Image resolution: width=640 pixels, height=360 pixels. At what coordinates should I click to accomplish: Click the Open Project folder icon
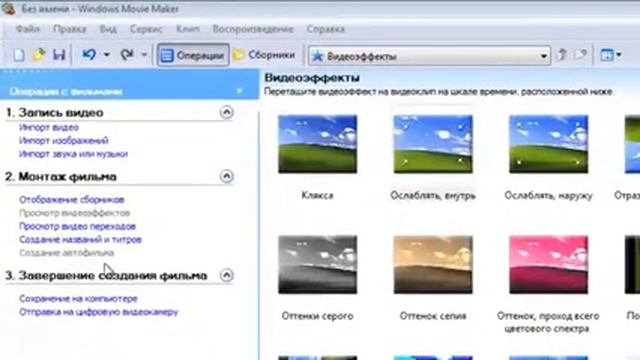coord(39,55)
